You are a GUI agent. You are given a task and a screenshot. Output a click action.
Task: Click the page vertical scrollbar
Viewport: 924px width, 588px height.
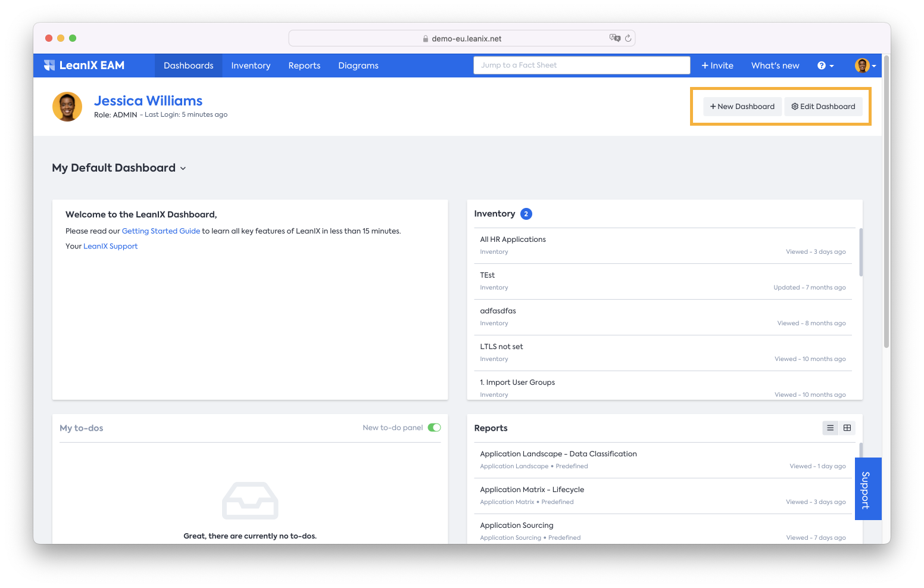pyautogui.click(x=886, y=203)
